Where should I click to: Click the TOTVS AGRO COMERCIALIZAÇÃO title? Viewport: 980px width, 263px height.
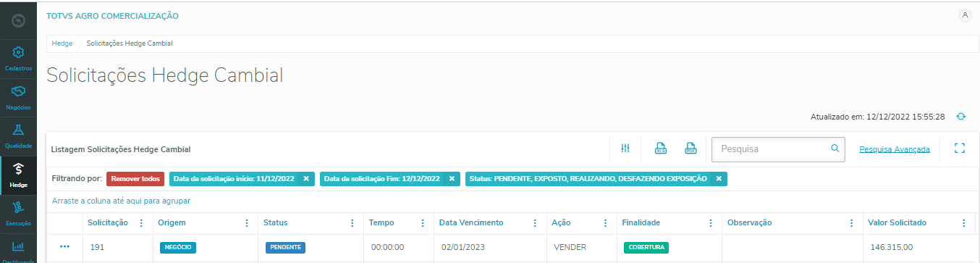tap(112, 15)
